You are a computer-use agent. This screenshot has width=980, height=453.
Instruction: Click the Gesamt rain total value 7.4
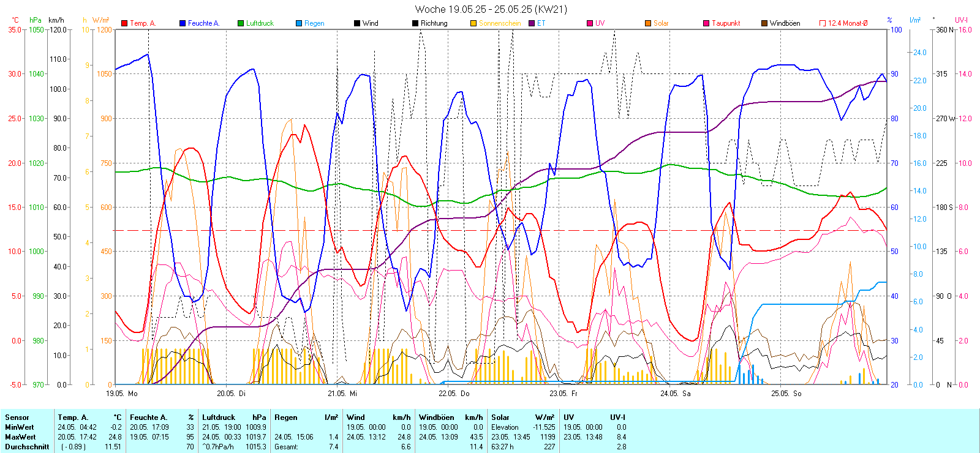[x=333, y=447]
